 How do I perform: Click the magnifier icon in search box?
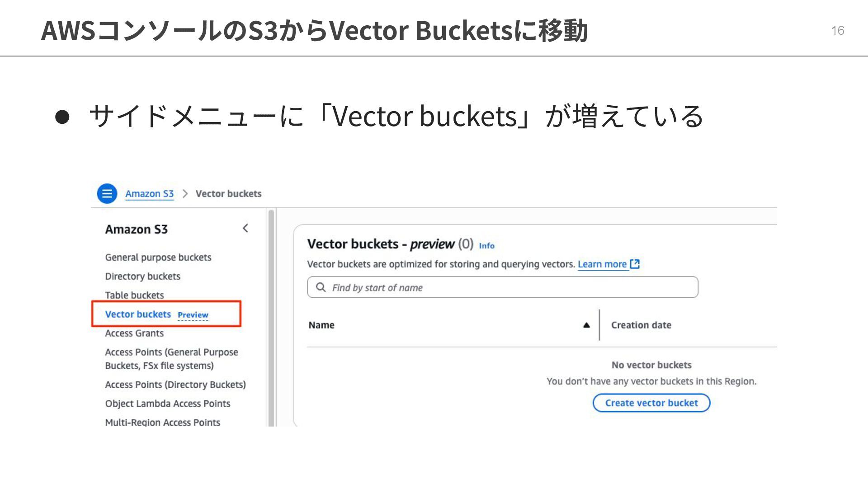pos(321,287)
